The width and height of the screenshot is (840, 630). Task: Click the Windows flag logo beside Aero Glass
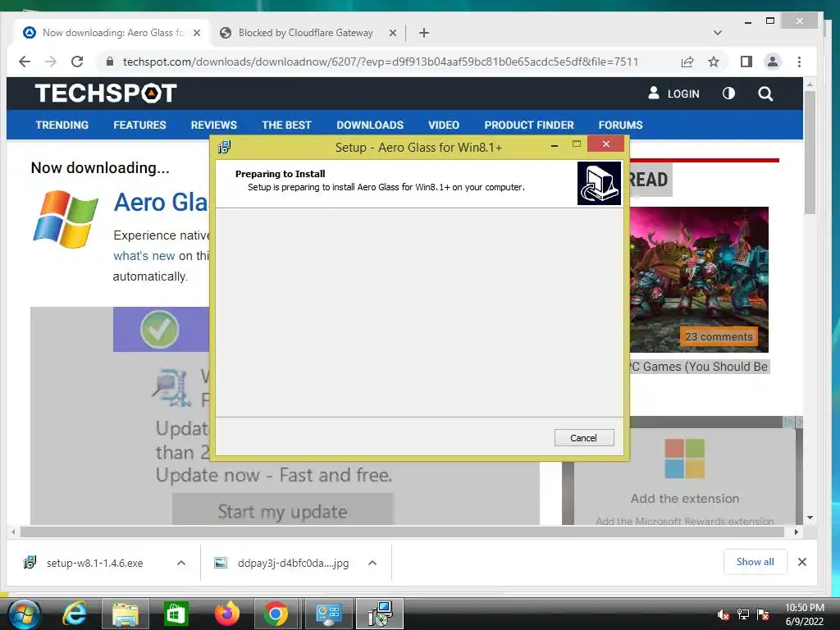[66, 219]
